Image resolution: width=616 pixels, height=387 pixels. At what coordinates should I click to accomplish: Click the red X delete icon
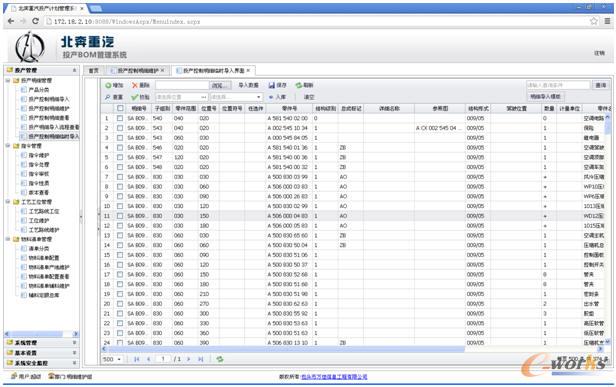(x=135, y=85)
